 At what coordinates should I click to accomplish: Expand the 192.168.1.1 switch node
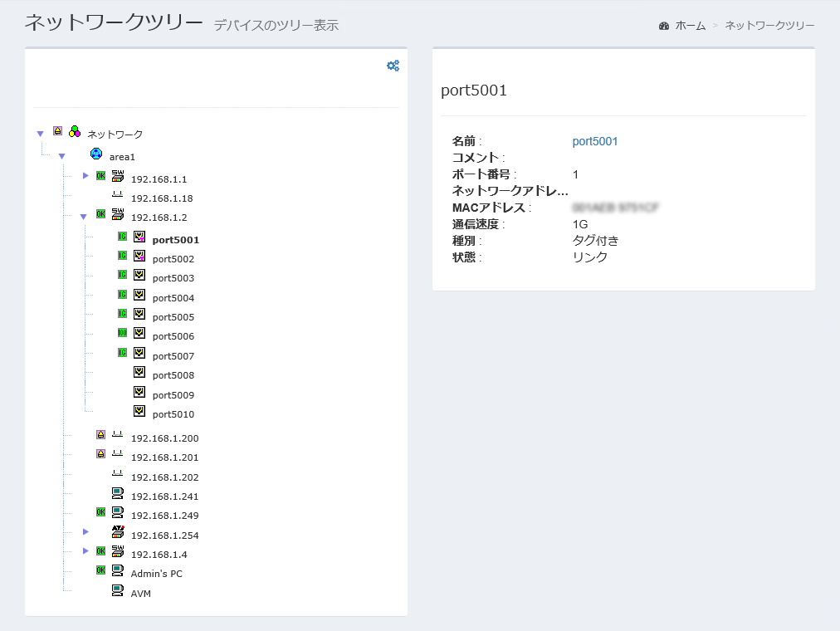(x=85, y=176)
